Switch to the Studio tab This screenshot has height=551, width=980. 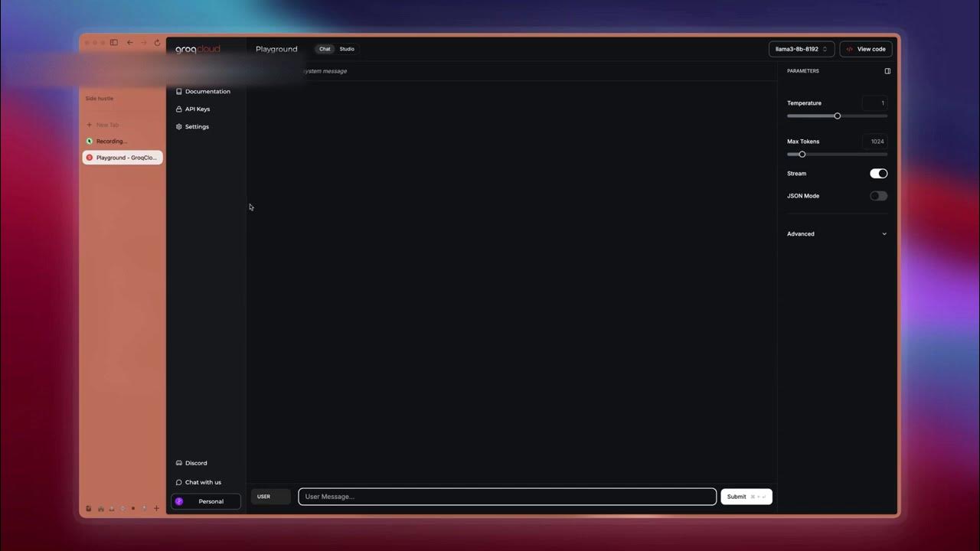click(347, 49)
